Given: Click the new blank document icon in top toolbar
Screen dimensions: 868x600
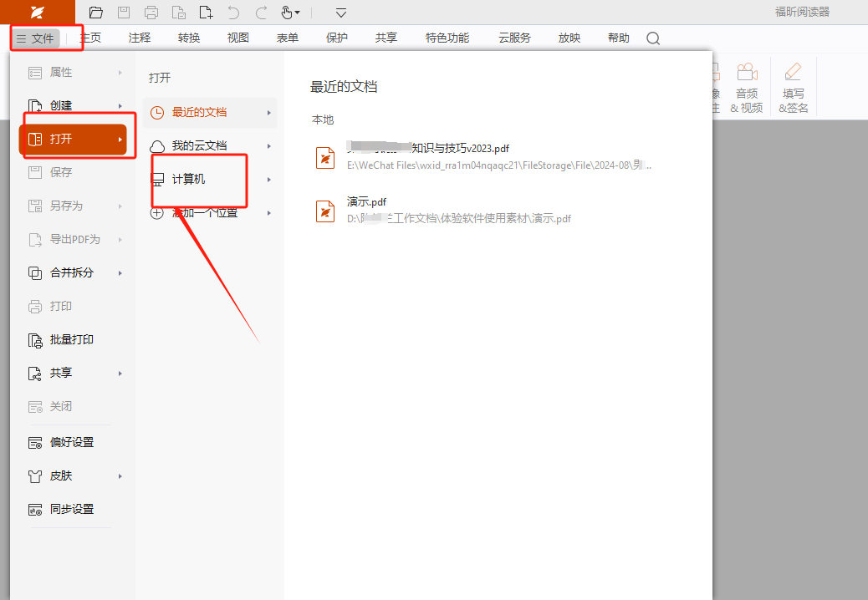Looking at the screenshot, I should point(206,13).
